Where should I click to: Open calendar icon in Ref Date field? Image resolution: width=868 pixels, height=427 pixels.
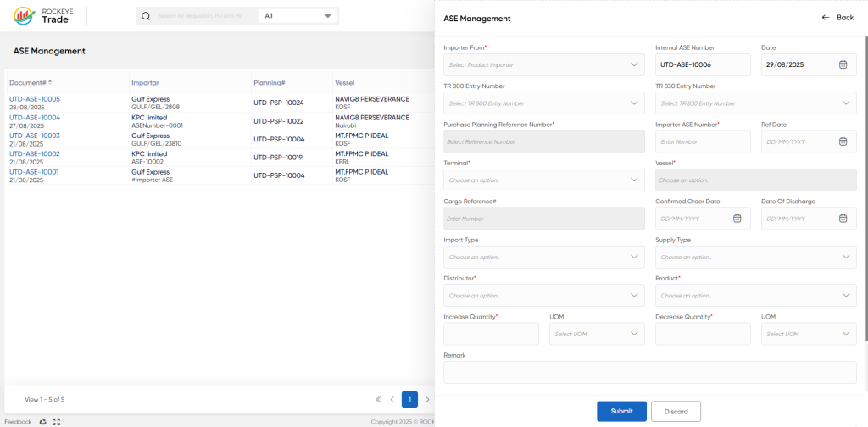click(843, 141)
